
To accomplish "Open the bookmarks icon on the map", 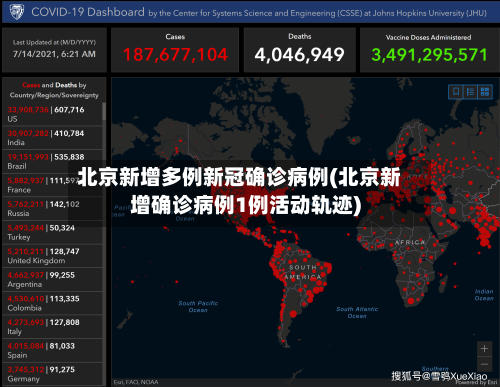I will pos(456,91).
